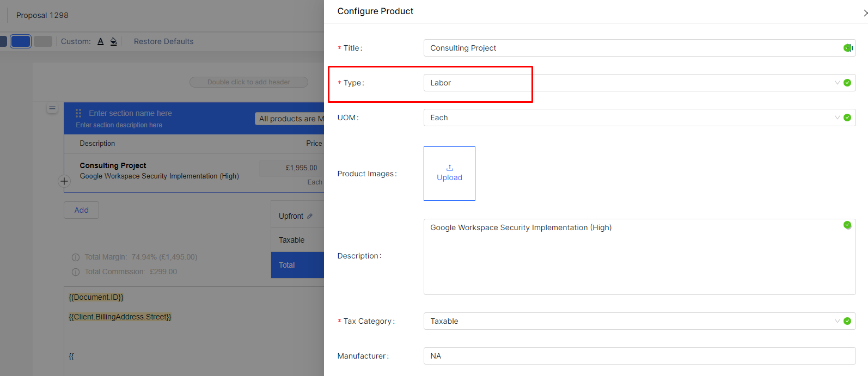Click the Proposal 1298 title
Screen dimensions: 868x376
click(42, 15)
